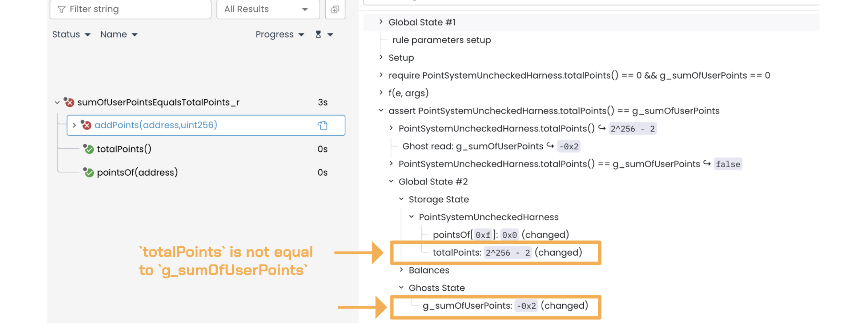Select the rule parameters setup step
This screenshot has width=868, height=323.
point(441,40)
